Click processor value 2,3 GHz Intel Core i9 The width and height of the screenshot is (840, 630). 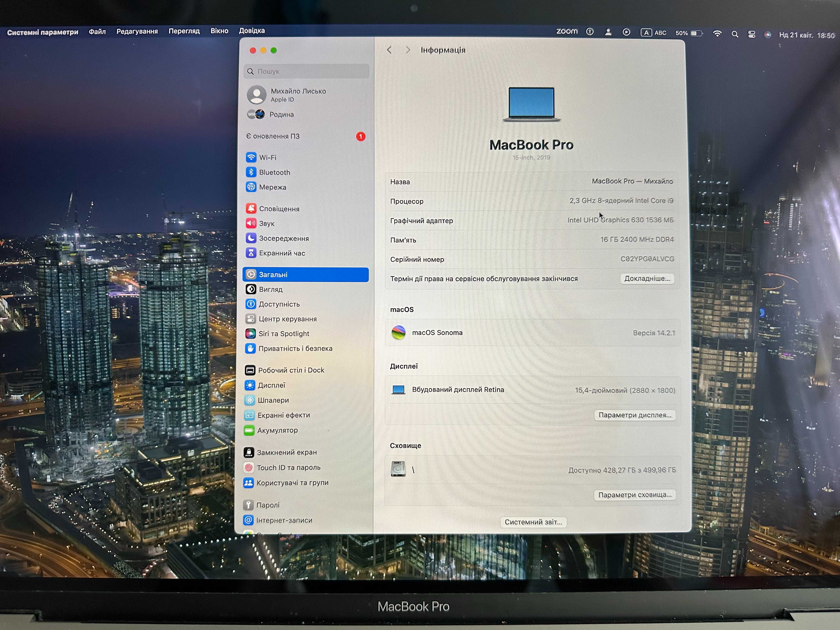[621, 200]
